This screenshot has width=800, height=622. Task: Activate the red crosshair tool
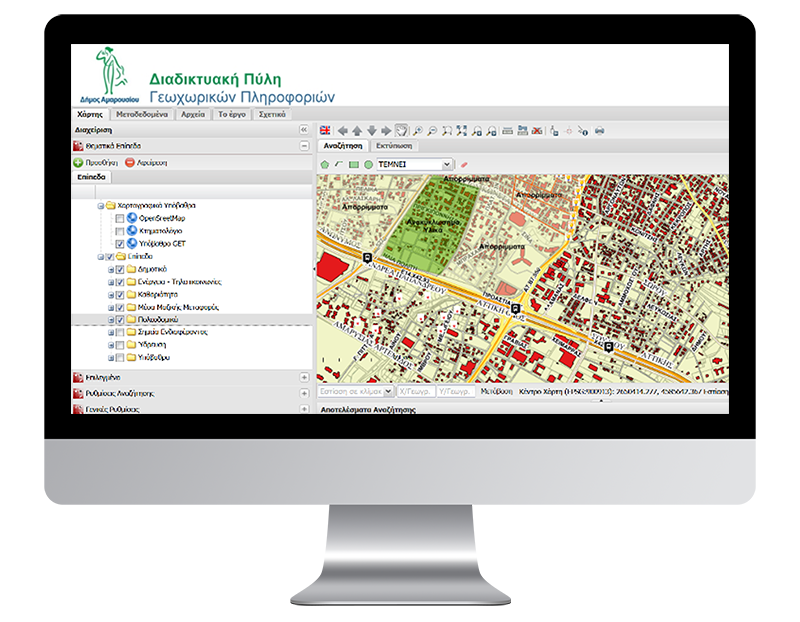click(568, 131)
